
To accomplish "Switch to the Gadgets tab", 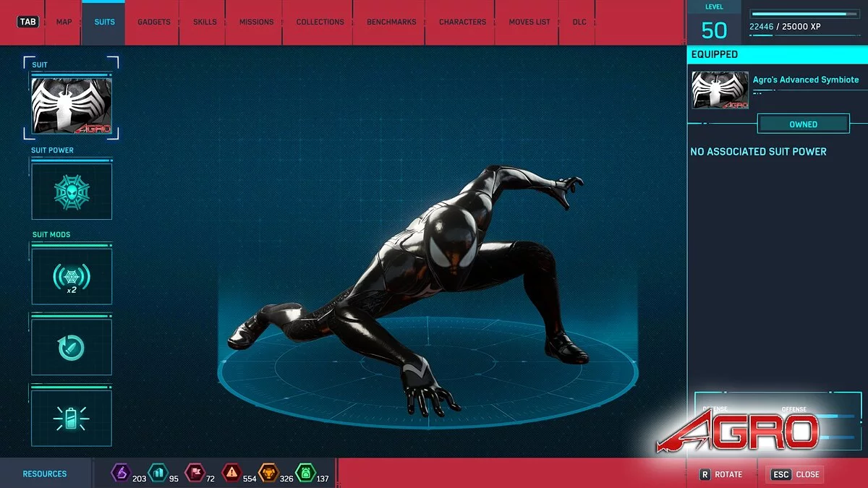I will tap(154, 22).
